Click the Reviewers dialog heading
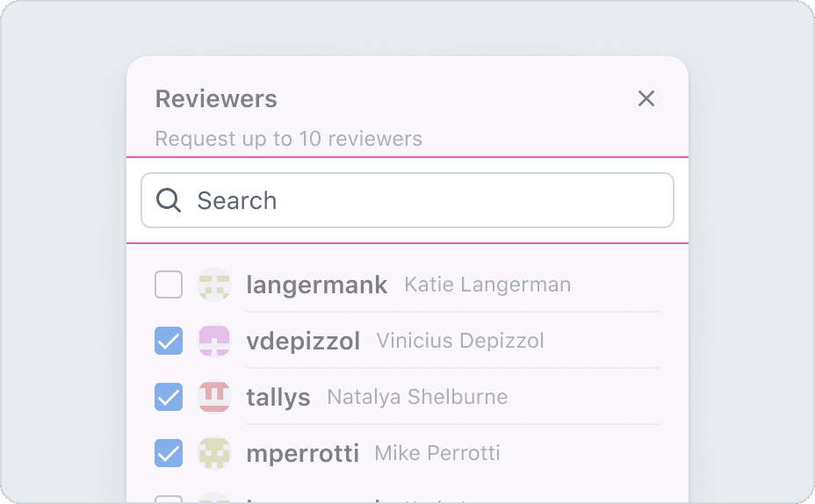Image resolution: width=815 pixels, height=504 pixels. point(216,99)
